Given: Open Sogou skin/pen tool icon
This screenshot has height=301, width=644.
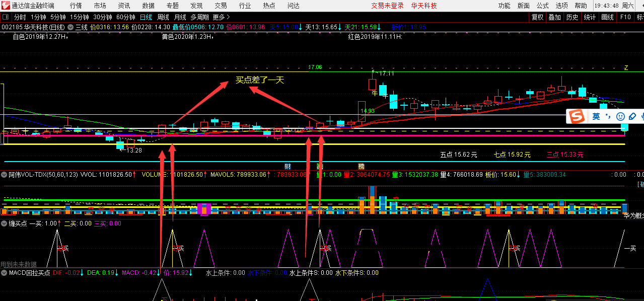Looking at the screenshot, I should (x=632, y=117).
